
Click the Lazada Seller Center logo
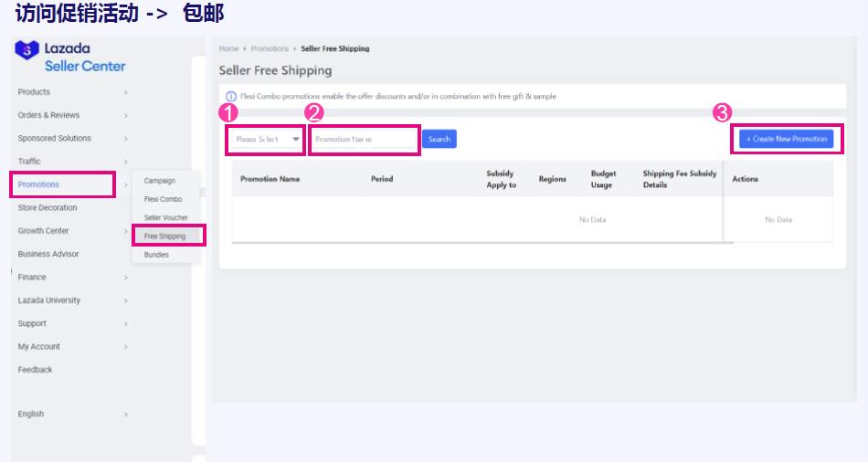coord(70,57)
